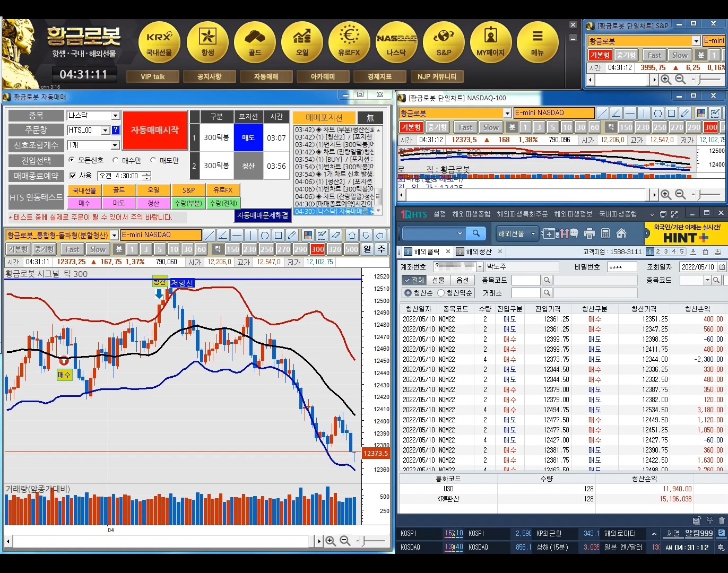Expand 종목코드 dropdown in 1QHTS
Screen dimensions: 728x573
(707, 280)
